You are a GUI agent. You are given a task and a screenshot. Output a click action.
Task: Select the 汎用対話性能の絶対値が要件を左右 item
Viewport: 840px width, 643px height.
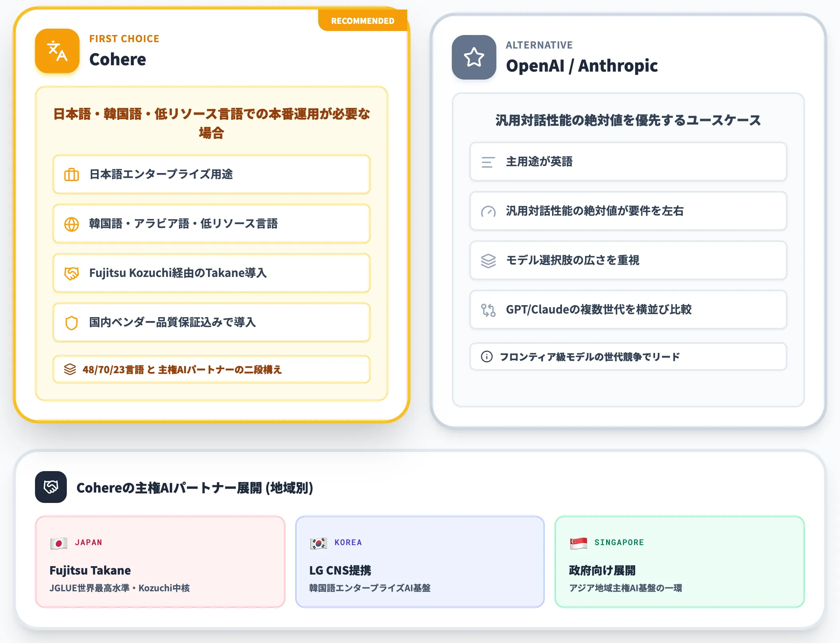click(628, 211)
